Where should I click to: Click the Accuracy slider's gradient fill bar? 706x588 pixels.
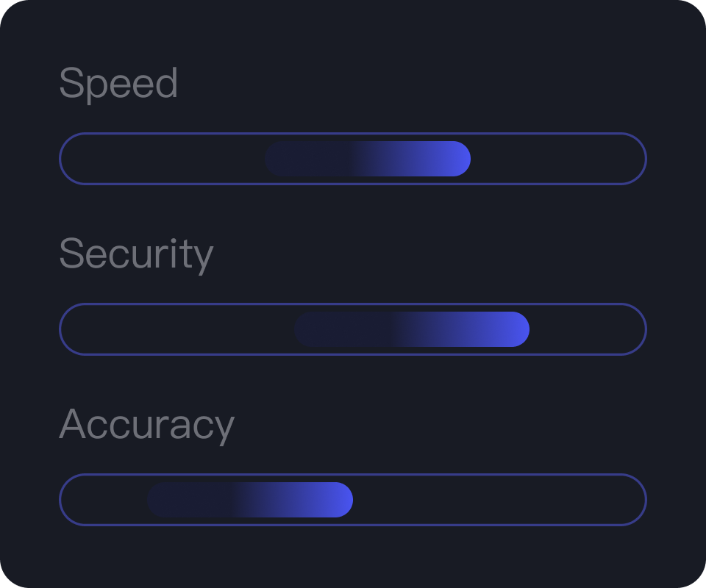pyautogui.click(x=250, y=500)
